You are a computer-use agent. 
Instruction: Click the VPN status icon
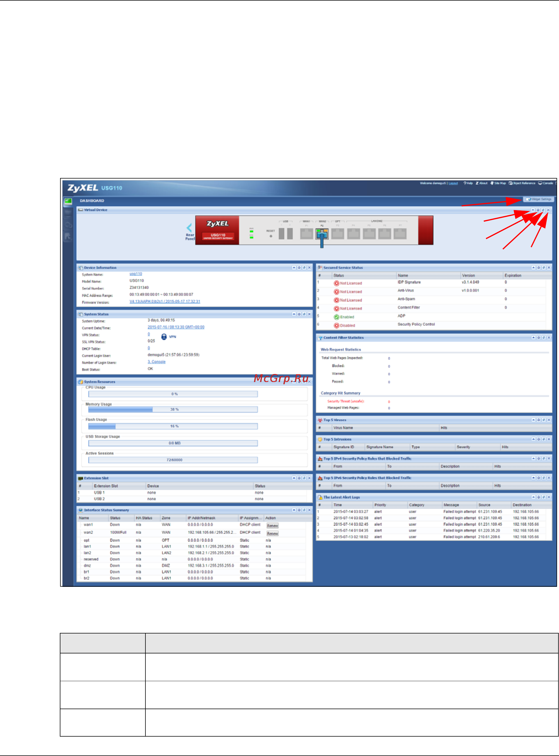tap(164, 337)
